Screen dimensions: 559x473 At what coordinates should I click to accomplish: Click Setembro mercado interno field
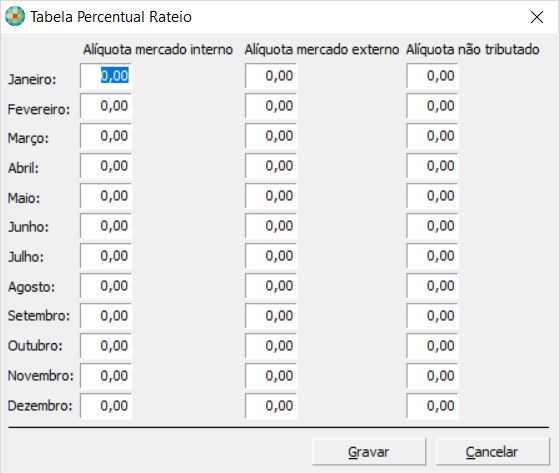[x=106, y=315]
